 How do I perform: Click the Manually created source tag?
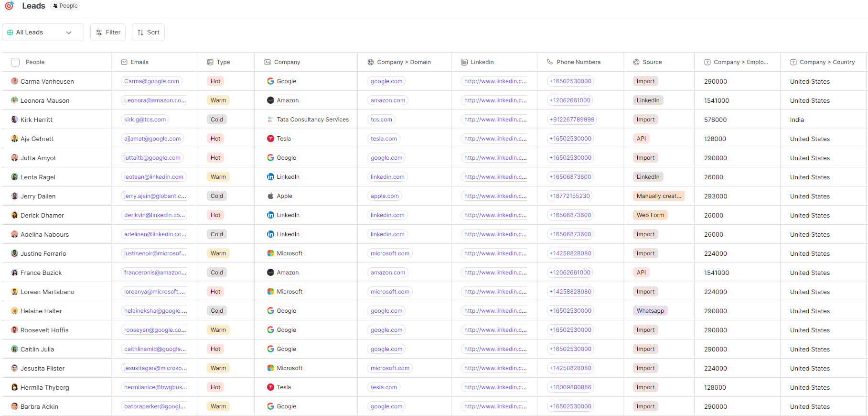point(659,196)
